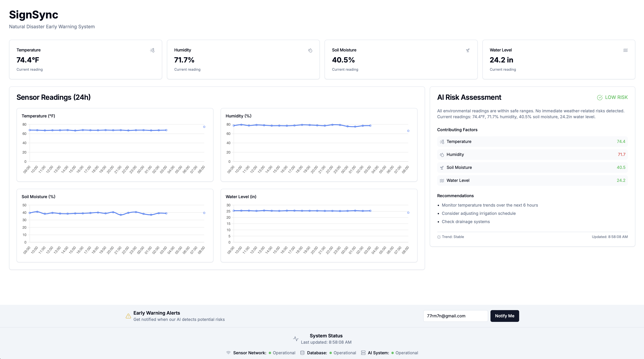Click the activity pulse icon beside System Status
Image resolution: width=644 pixels, height=359 pixels.
click(296, 339)
